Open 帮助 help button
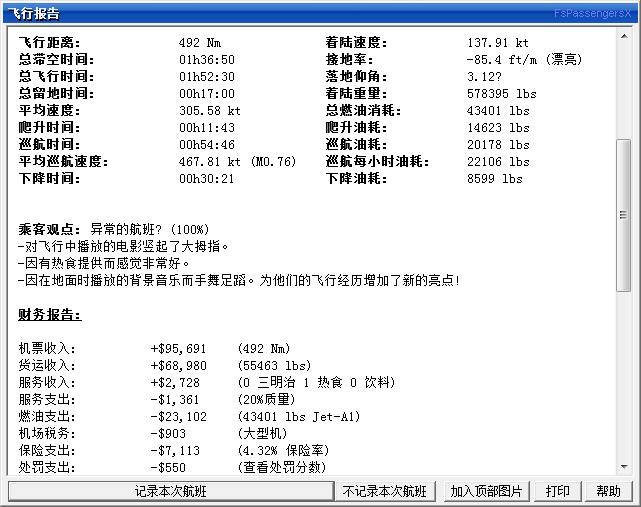 tap(608, 491)
